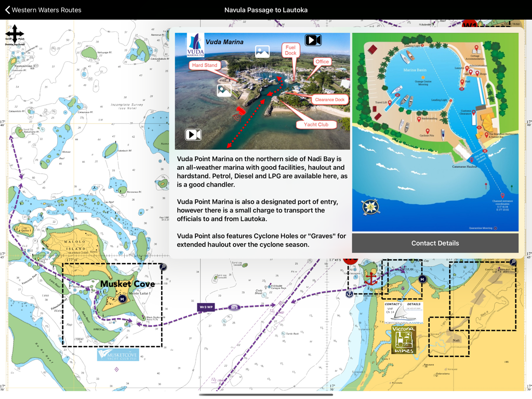
Task: Tap the red anchor symbol near Denarau Island
Action: (x=371, y=278)
